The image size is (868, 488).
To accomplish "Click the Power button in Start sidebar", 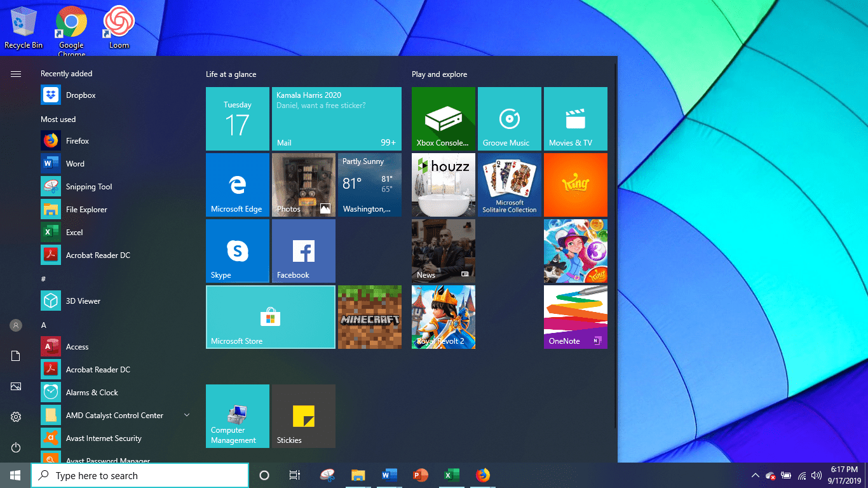I will (16, 447).
